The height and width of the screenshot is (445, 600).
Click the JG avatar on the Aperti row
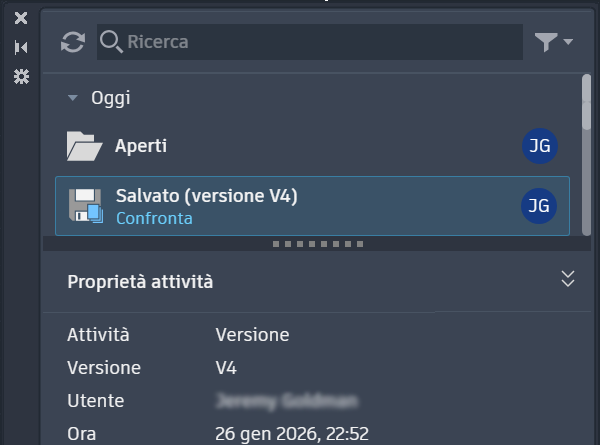(x=539, y=146)
